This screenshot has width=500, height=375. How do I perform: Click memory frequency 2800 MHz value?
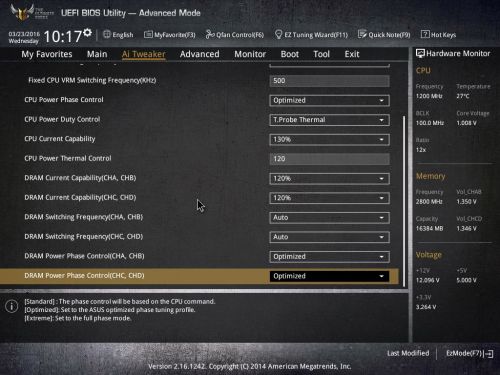[x=429, y=202]
